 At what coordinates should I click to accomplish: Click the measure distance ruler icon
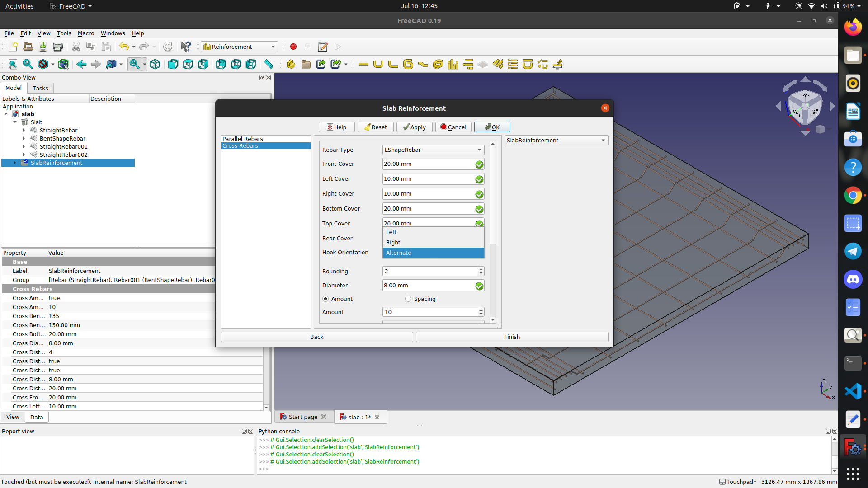coord(269,64)
